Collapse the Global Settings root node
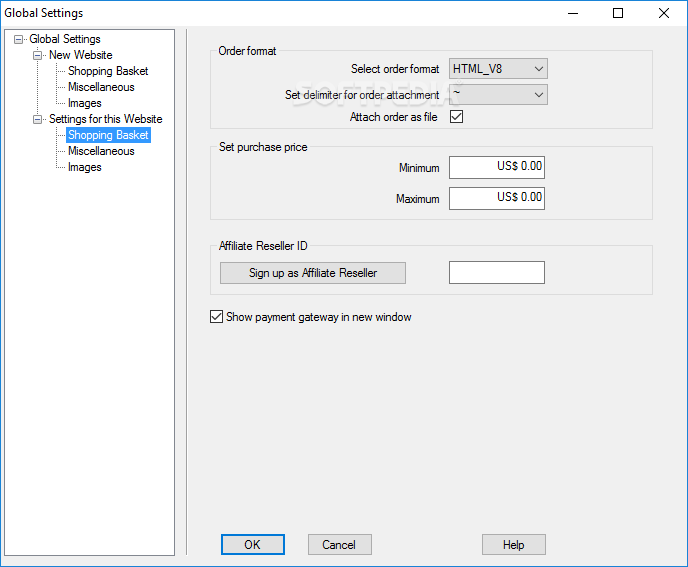The width and height of the screenshot is (688, 567). (x=18, y=39)
